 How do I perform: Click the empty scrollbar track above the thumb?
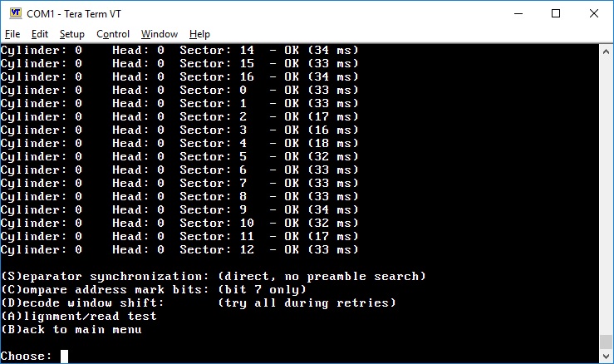tap(606, 191)
